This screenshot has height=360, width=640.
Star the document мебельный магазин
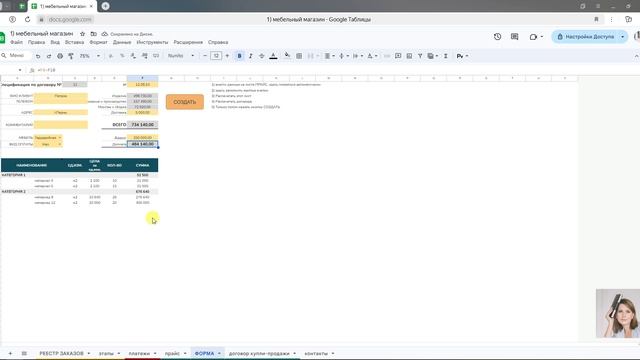pos(82,34)
